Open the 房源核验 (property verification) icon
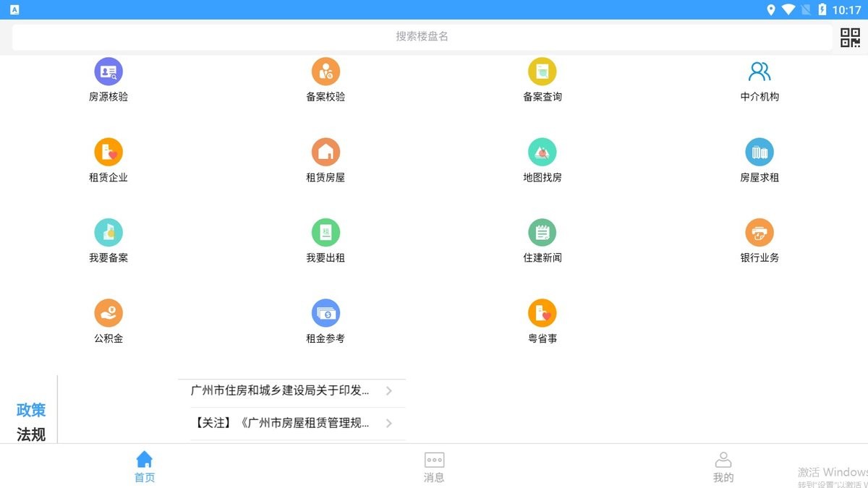Screen dimensions: 868x488 pos(109,78)
